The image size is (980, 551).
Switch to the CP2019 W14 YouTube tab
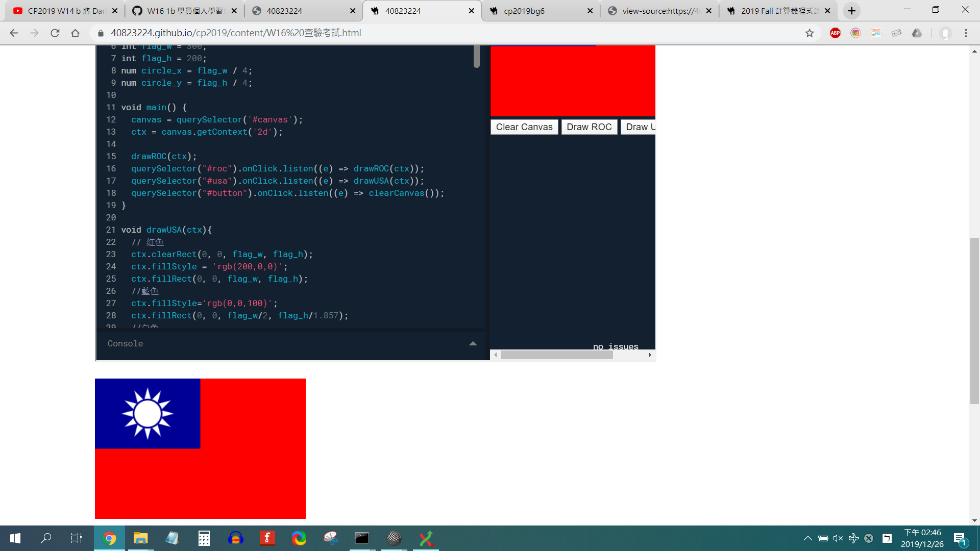[x=61, y=11]
